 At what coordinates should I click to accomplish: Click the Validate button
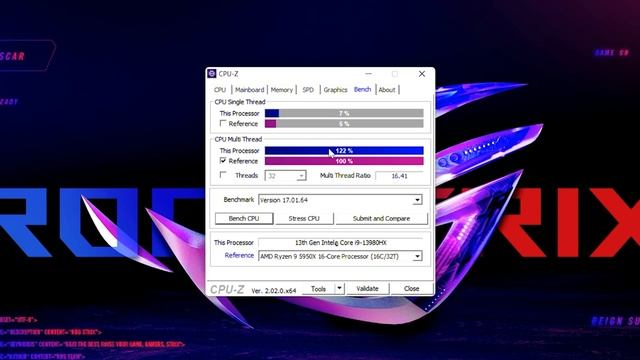(367, 289)
